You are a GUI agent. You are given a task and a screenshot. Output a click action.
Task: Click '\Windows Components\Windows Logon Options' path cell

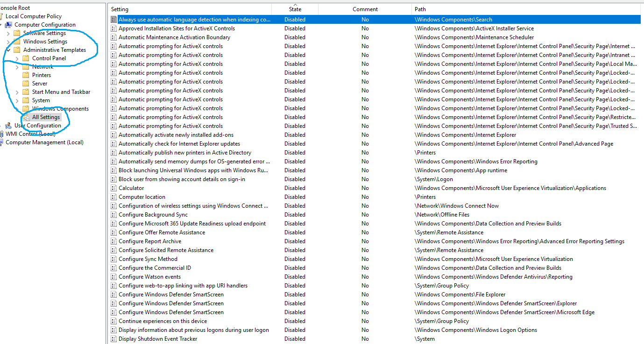point(475,330)
